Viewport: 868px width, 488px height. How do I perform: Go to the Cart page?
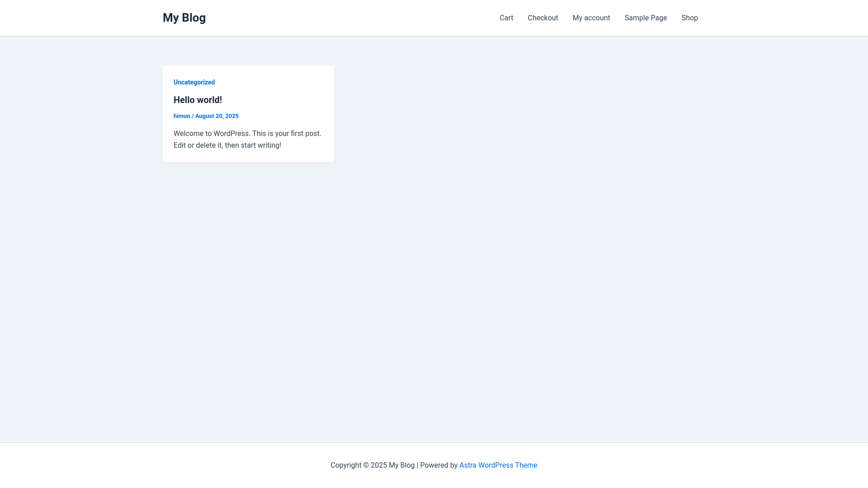tap(506, 18)
